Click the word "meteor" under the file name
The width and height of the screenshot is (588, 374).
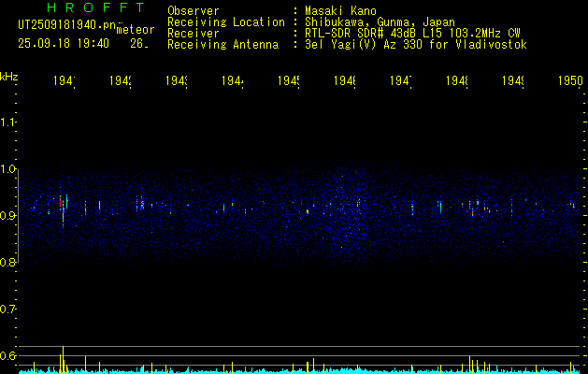point(136,30)
